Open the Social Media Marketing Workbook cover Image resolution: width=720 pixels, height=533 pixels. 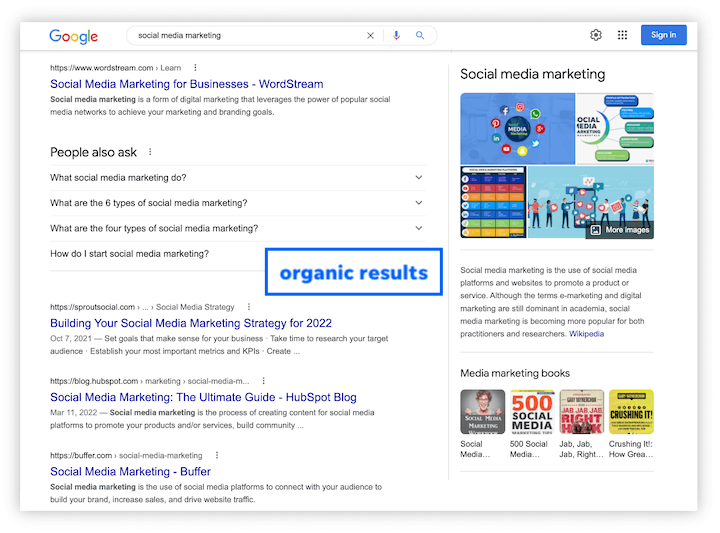click(x=483, y=412)
